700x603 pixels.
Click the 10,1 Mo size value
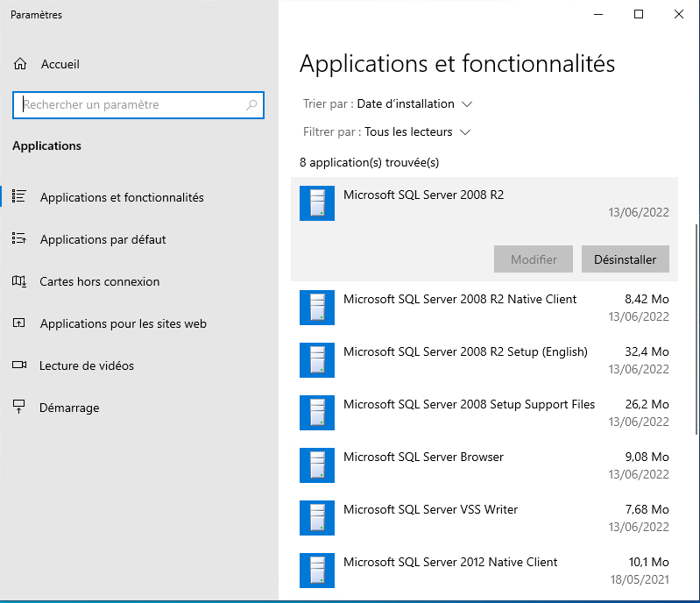tap(648, 562)
